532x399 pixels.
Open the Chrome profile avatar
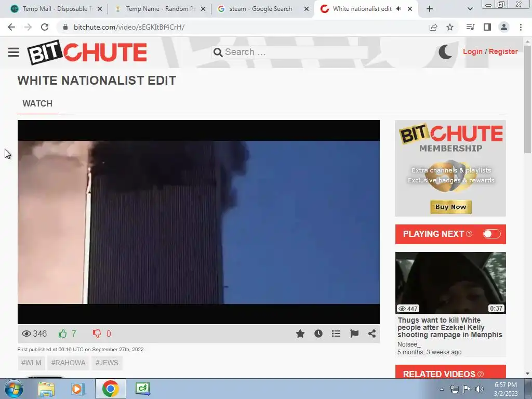point(504,27)
